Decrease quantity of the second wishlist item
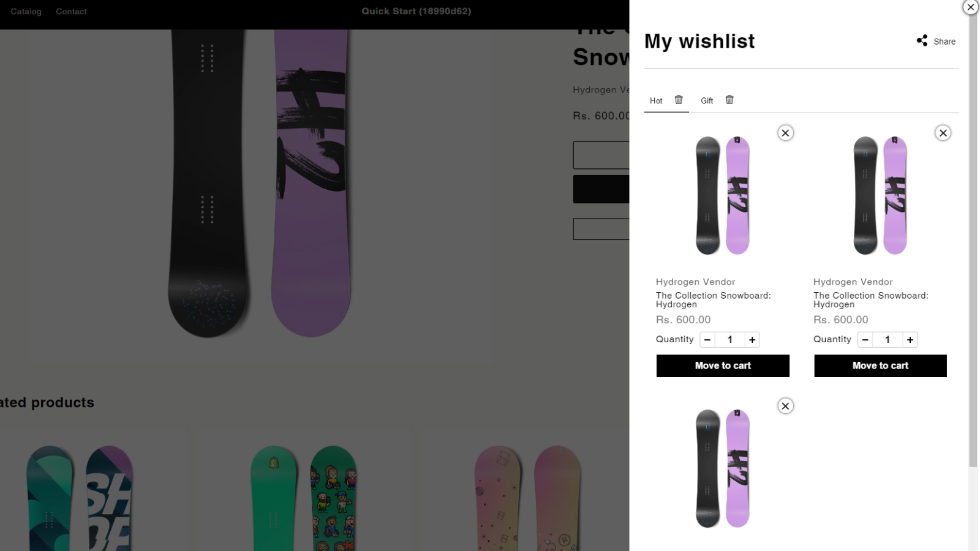The width and height of the screenshot is (980, 551). pos(865,339)
